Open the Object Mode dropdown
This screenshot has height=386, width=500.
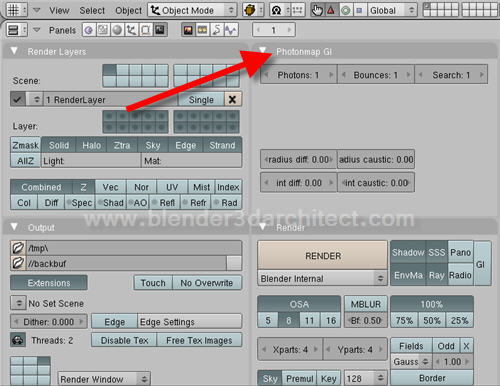192,10
